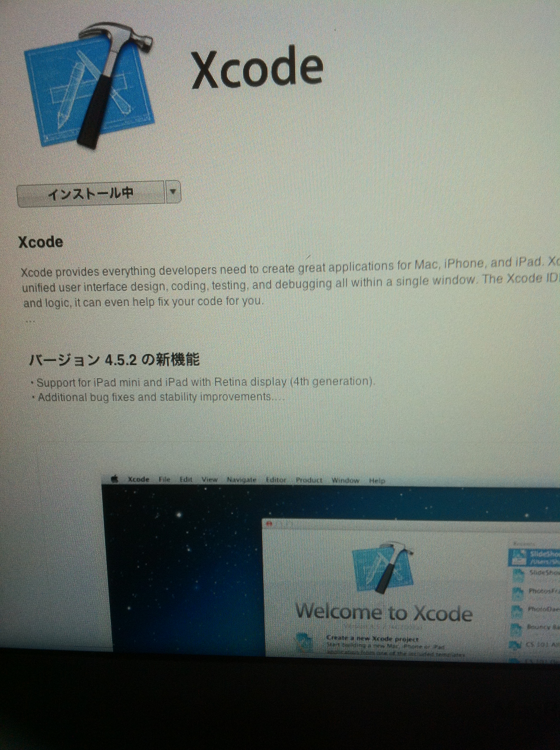
Task: Click the large Xcode hammer app icon
Action: pos(90,87)
